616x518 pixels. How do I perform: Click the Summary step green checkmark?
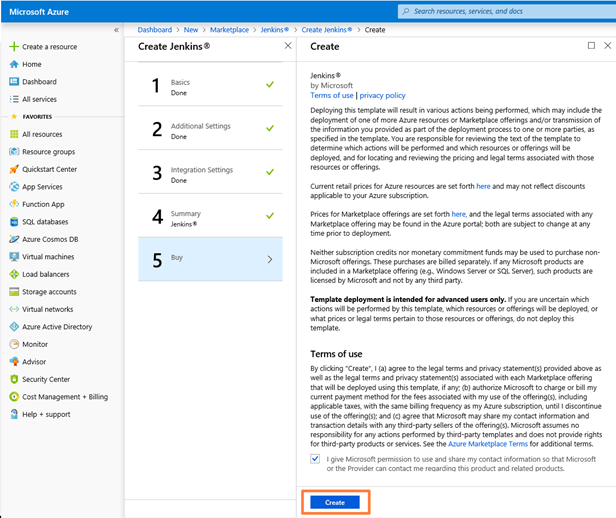tap(270, 215)
